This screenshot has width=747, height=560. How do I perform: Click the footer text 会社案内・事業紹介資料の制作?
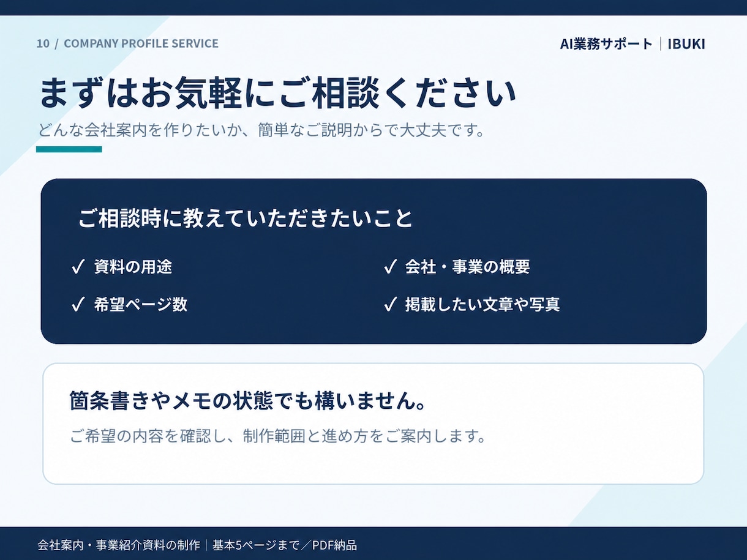tap(119, 545)
